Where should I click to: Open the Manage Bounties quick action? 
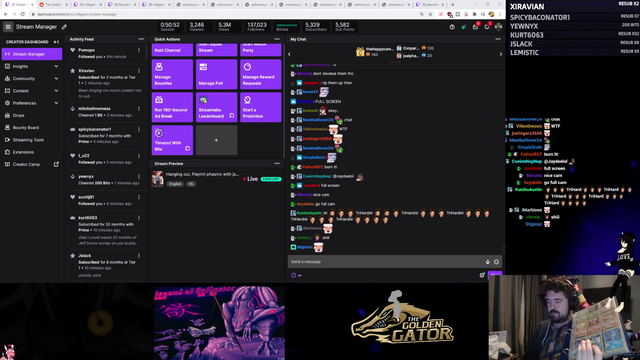click(172, 74)
